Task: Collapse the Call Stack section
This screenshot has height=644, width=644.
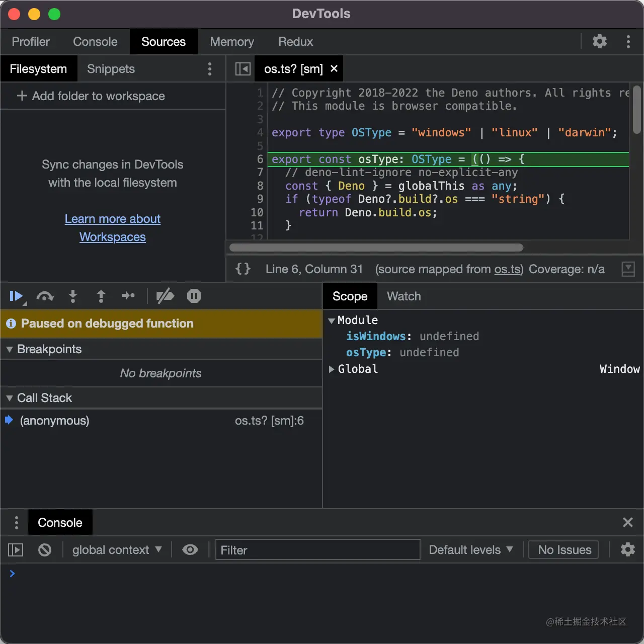Action: click(10, 398)
